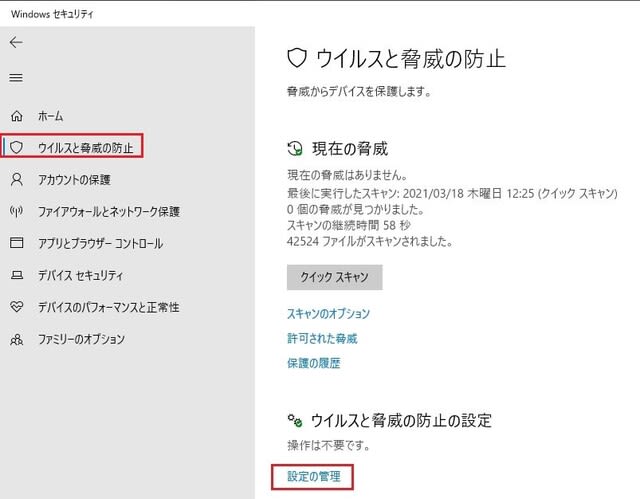640x499 pixels.
Task: Click the 現在の脅威 heading
Action: click(x=350, y=149)
